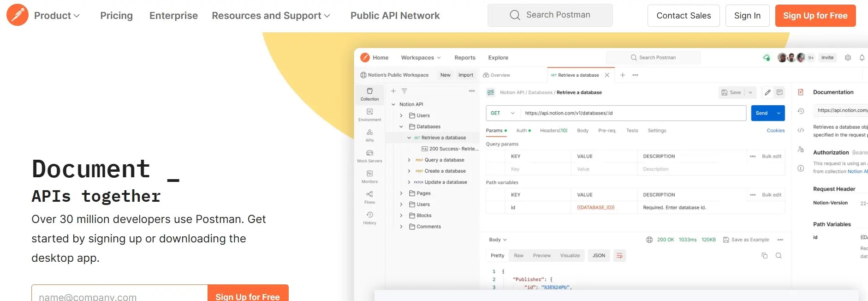Open the Environment sidebar panel
Viewport: 868px width, 301px height.
(369, 115)
